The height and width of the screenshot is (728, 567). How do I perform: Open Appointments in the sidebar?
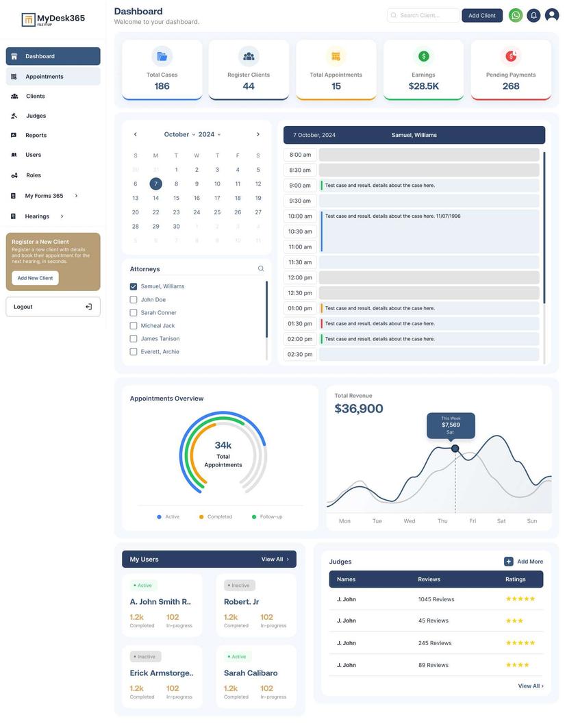(x=53, y=77)
